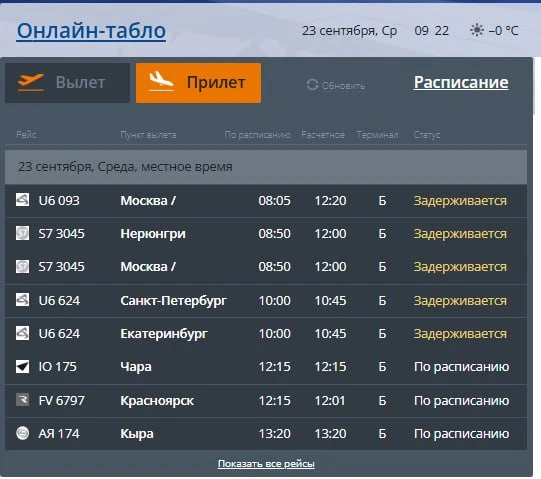Click the airline icon for the Санкт-Петербург flight
The image size is (541, 479).
[22, 300]
